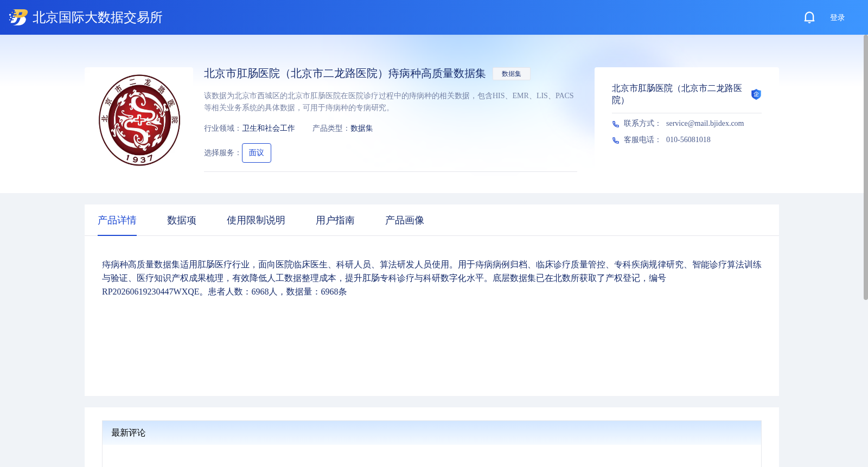868x467 pixels.
Task: Open the notification bell icon
Action: tap(809, 17)
